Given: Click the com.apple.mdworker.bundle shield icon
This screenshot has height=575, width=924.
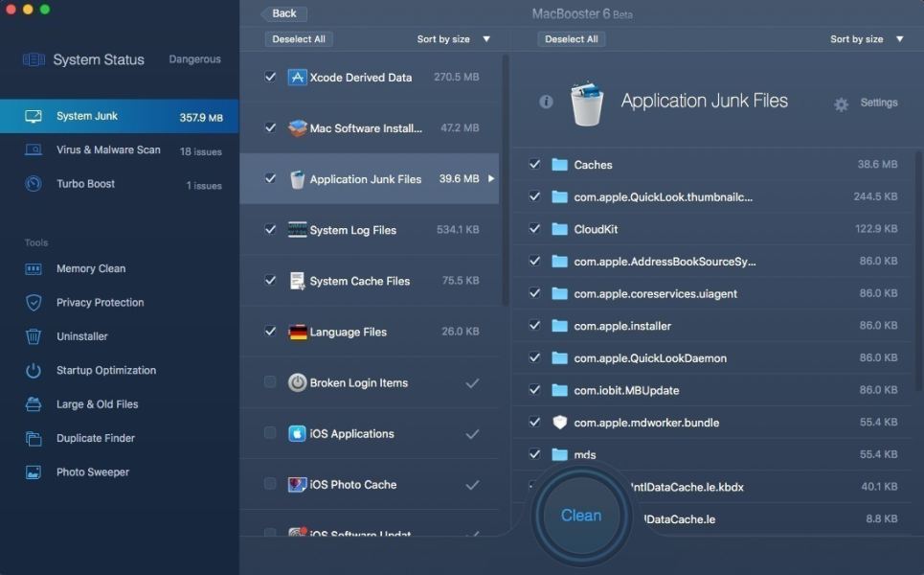Looking at the screenshot, I should (x=559, y=423).
